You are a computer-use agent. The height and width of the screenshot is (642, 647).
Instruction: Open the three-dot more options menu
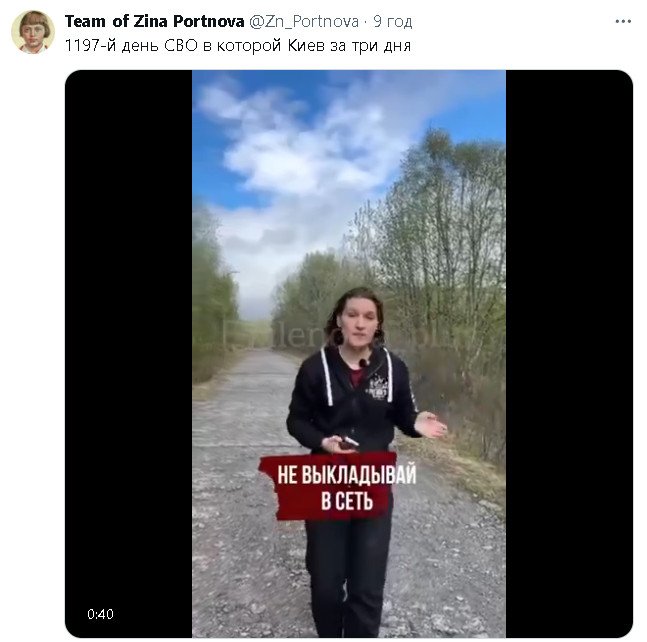tap(623, 21)
